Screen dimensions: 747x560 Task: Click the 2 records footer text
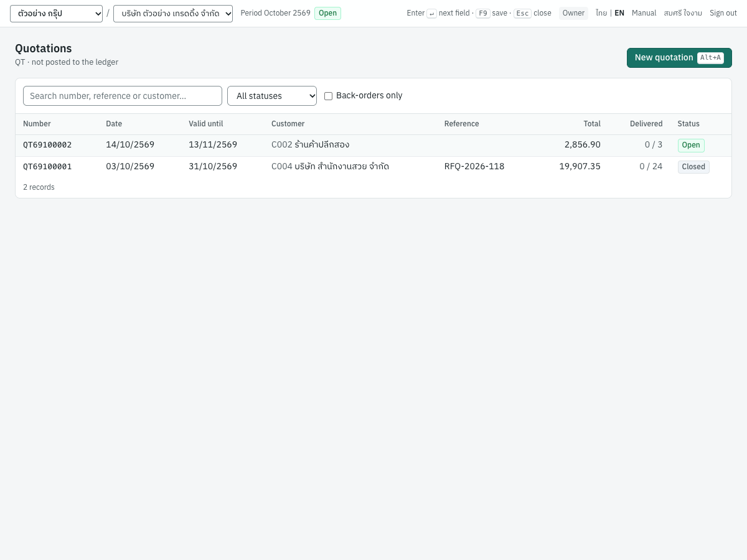tap(39, 187)
